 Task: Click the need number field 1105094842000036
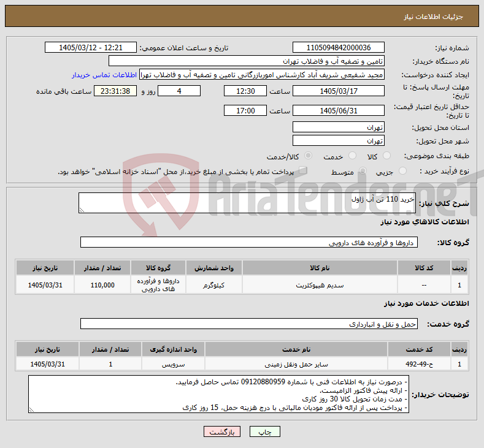click(338, 47)
